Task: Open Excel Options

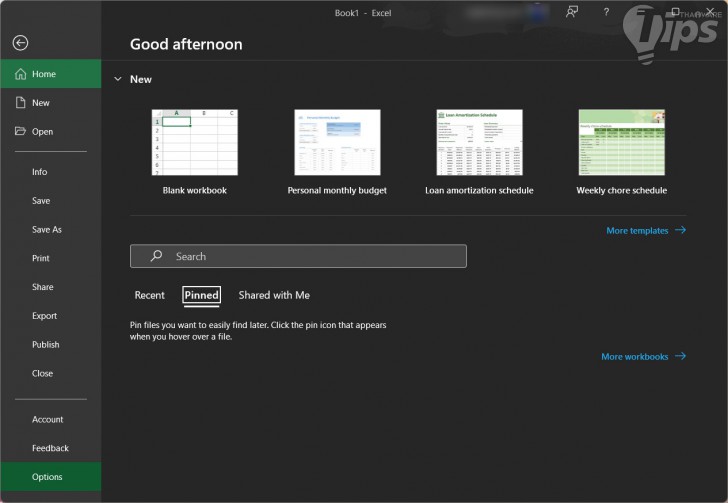Action: pyautogui.click(x=51, y=477)
